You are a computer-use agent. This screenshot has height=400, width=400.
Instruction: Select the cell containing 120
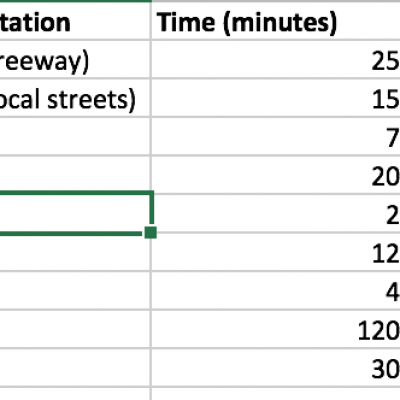pos(276,329)
